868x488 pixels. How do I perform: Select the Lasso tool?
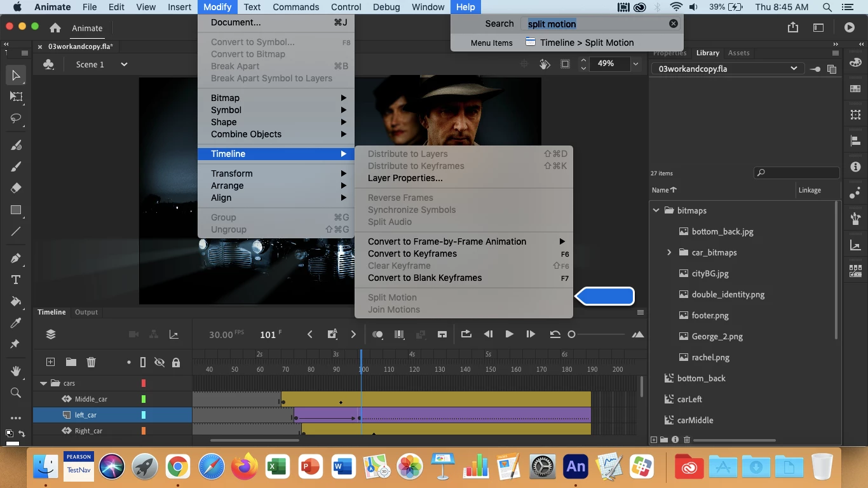(x=16, y=118)
